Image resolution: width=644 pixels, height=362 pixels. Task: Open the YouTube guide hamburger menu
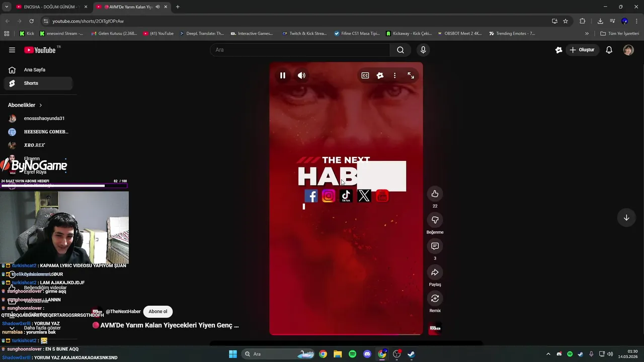click(12, 50)
